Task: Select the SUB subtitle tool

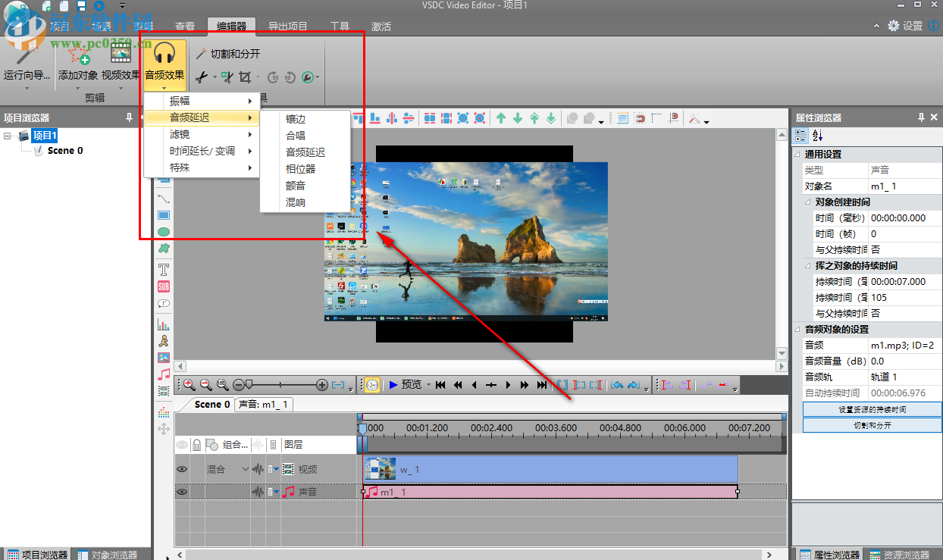Action: (x=163, y=286)
